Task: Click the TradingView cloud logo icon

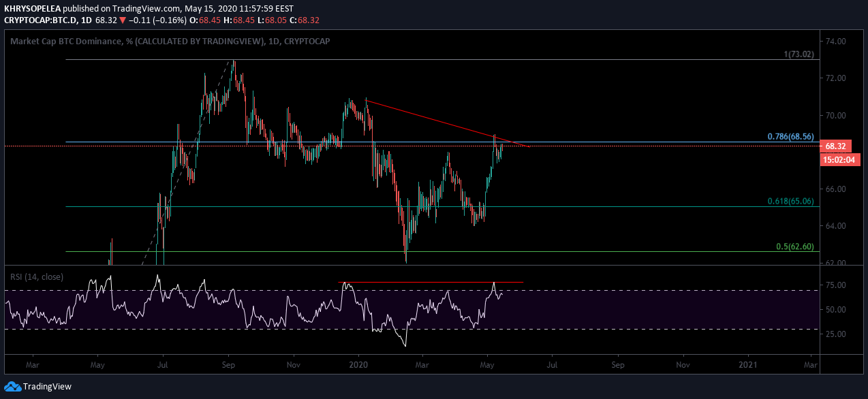Action: click(x=12, y=386)
